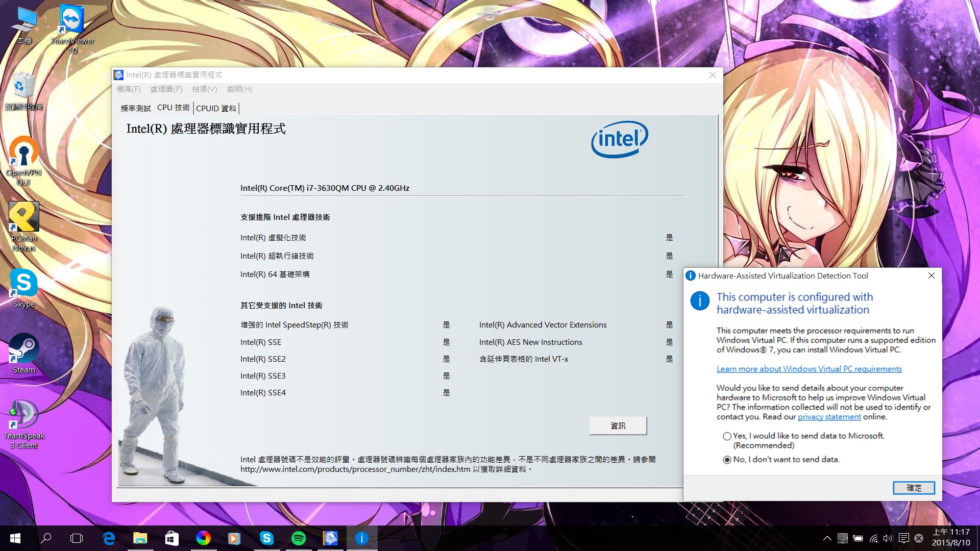Launch Microsoft Edge from taskbar
The width and height of the screenshot is (980, 551).
coord(109,538)
